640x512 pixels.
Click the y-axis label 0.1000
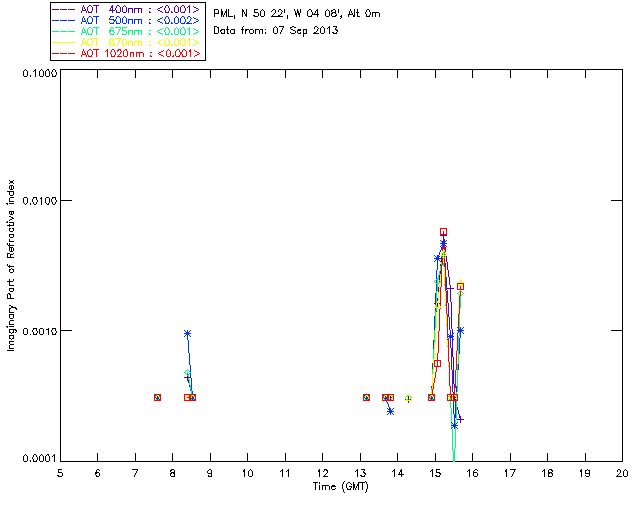click(x=40, y=73)
